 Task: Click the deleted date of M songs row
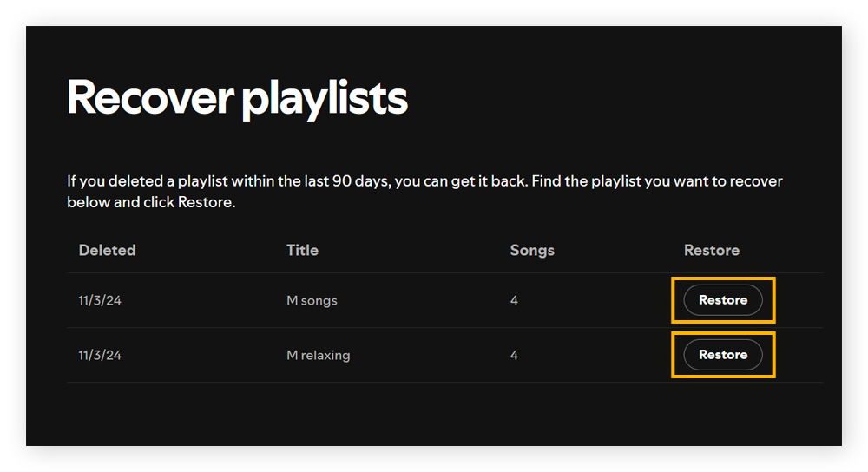[x=100, y=300]
